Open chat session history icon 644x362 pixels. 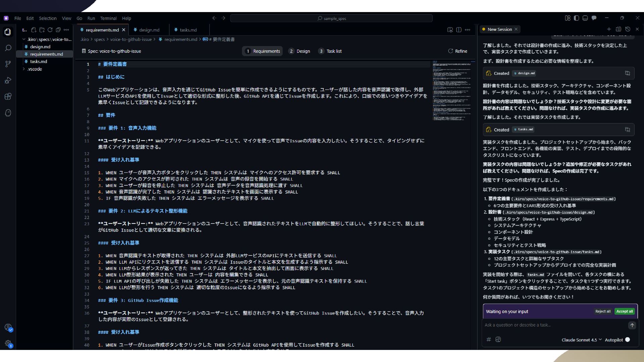coord(628,29)
